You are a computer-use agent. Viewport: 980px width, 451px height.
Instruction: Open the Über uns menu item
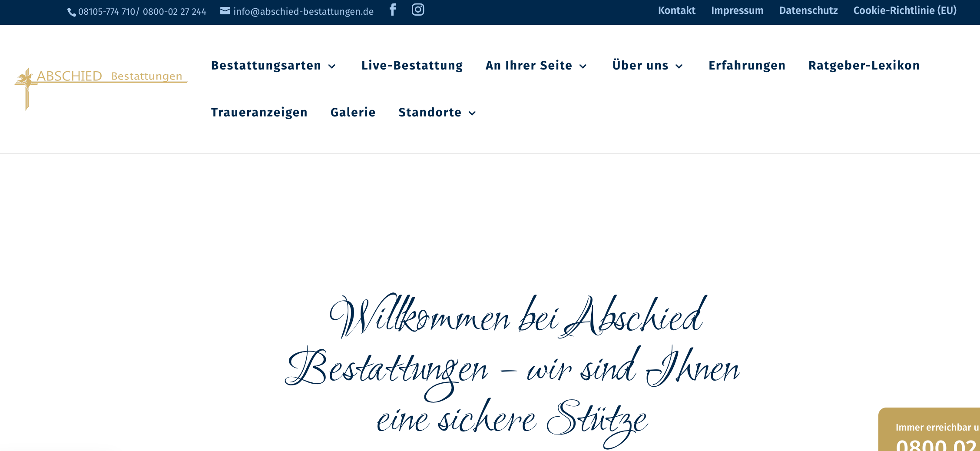[x=640, y=65]
